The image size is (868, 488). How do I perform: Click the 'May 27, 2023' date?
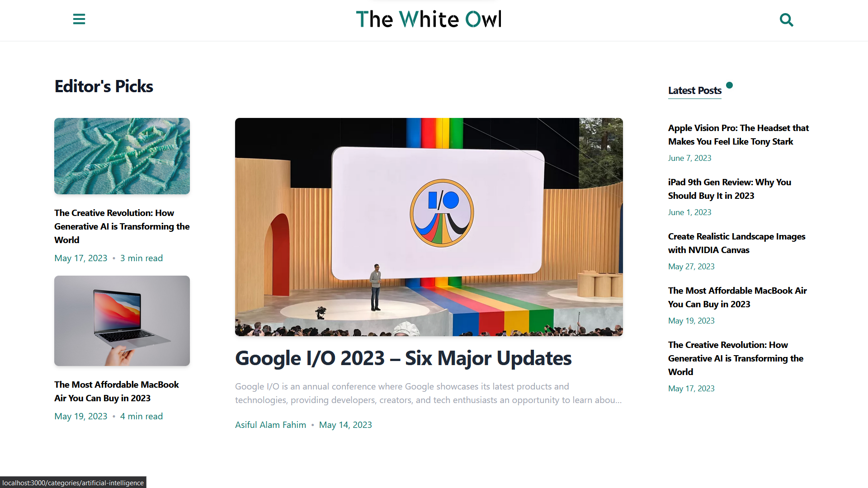691,267
